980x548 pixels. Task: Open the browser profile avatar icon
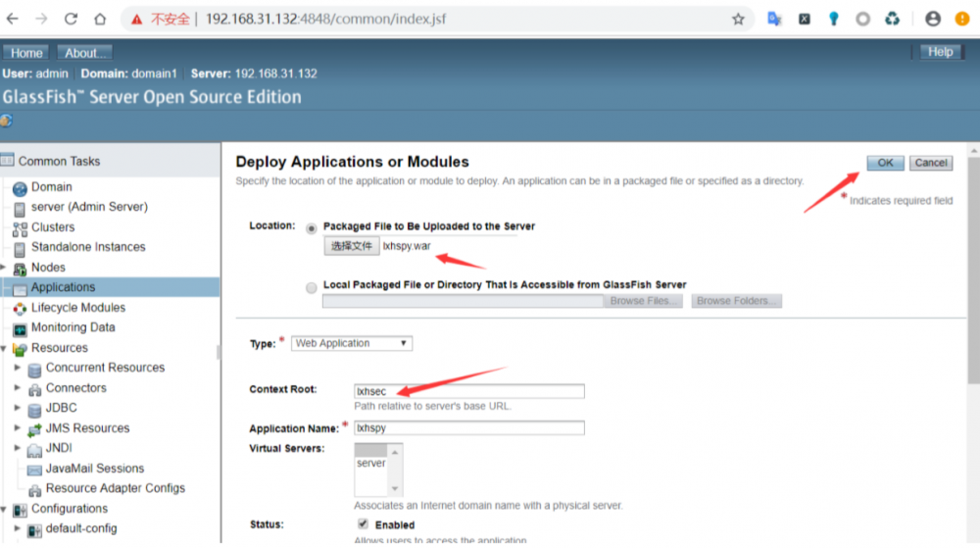coord(933,19)
